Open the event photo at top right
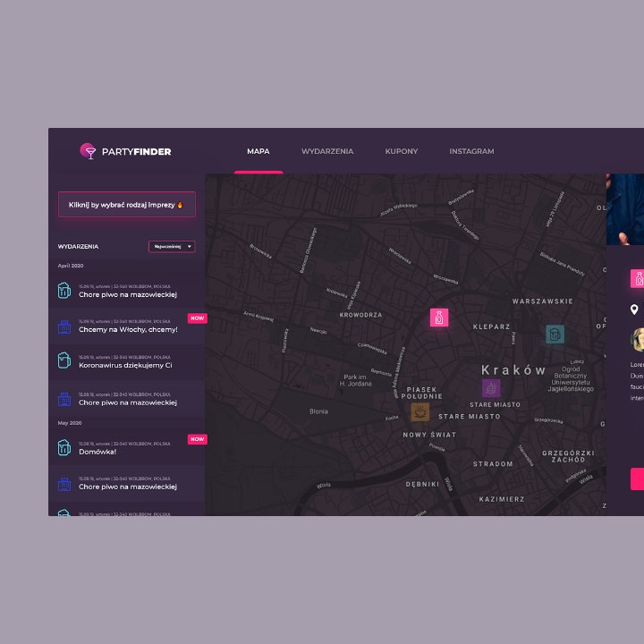This screenshot has width=644, height=644. (x=625, y=209)
